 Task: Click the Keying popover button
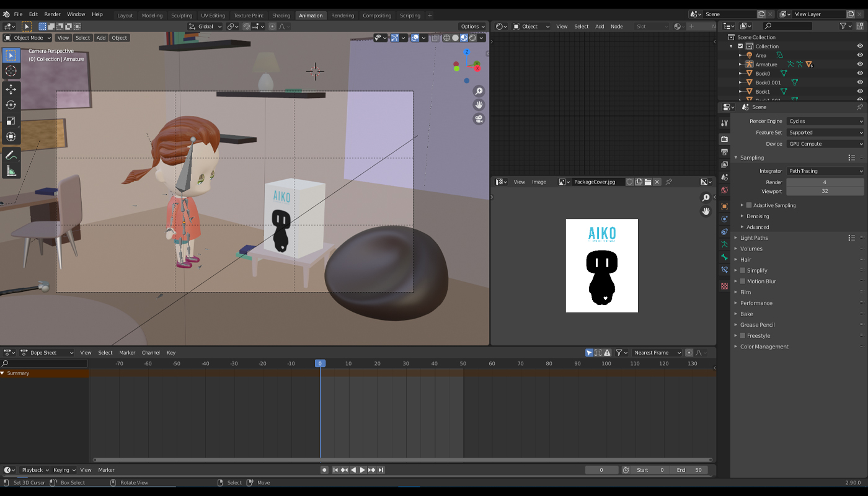64,470
